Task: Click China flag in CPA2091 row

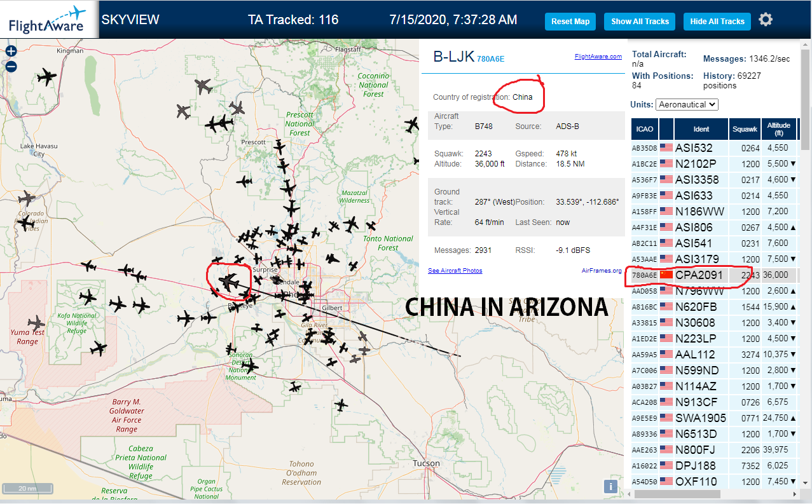Action: 666,275
